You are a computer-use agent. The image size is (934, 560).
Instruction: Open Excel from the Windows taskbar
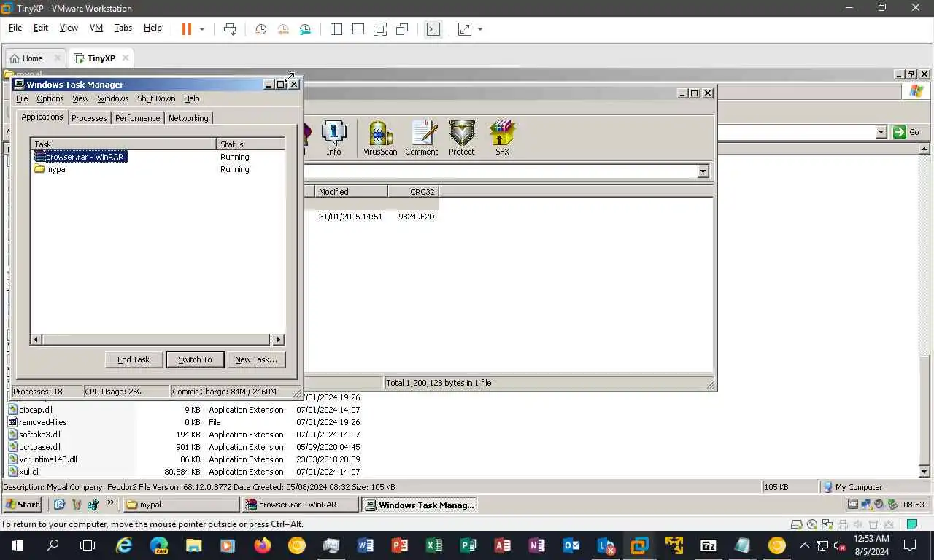click(x=434, y=545)
